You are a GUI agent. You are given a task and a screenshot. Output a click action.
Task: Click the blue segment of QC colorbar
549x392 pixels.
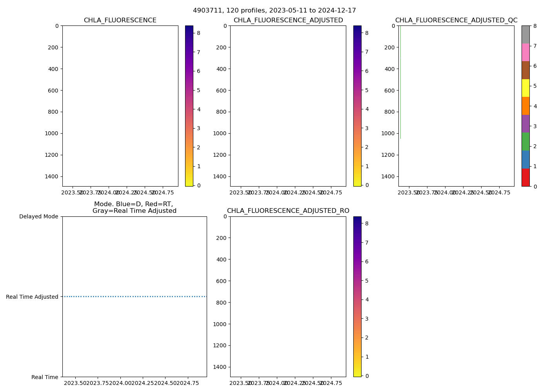tap(525, 160)
